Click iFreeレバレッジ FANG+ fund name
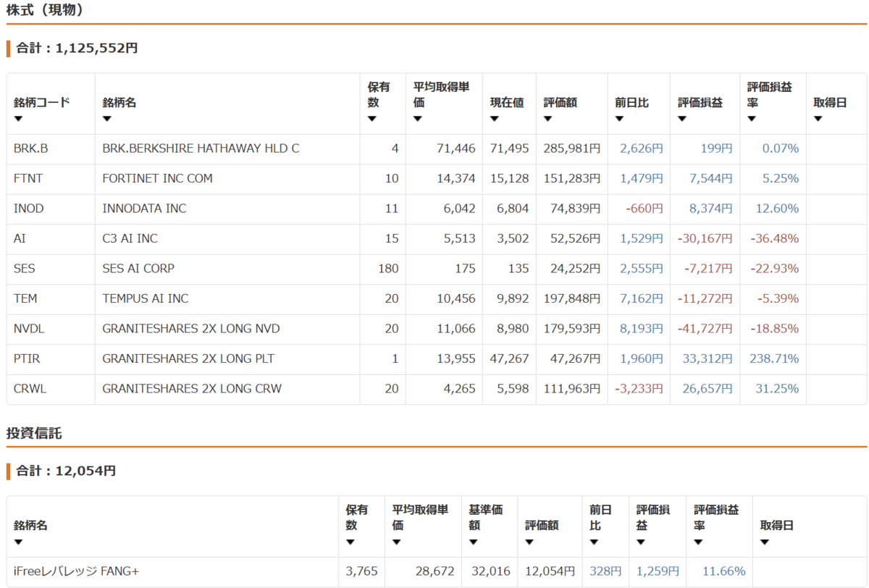869x588 pixels. click(76, 571)
